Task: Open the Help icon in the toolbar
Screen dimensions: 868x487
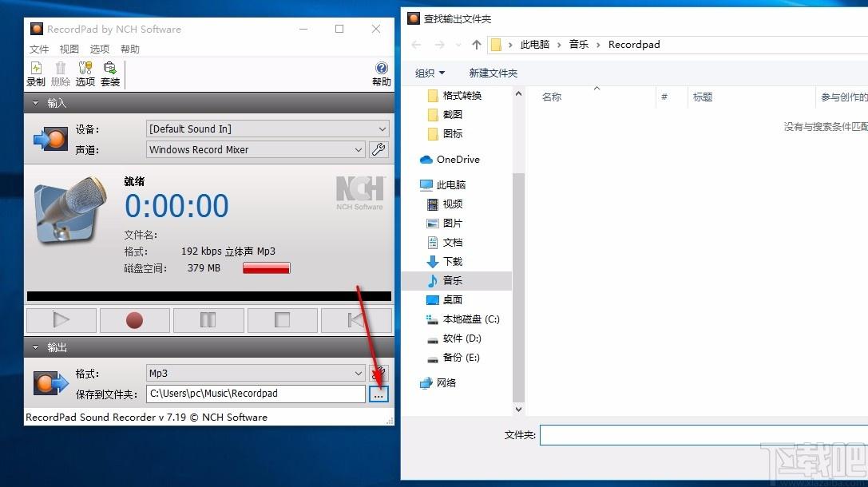Action: click(382, 74)
